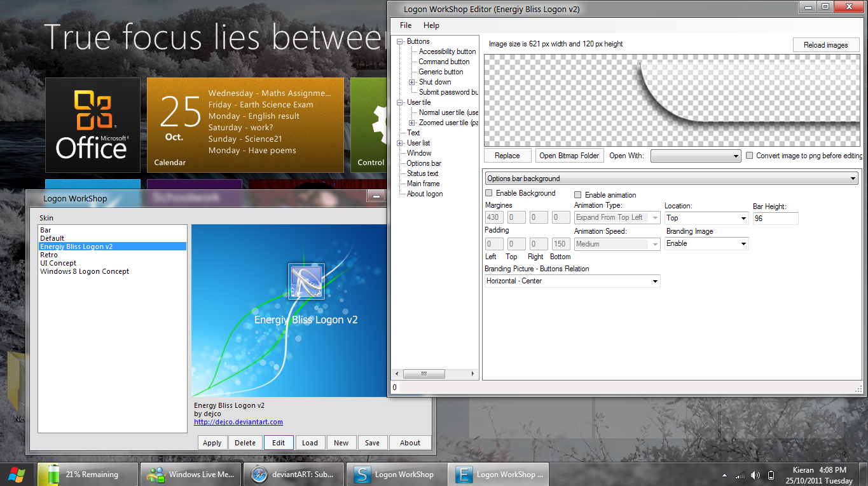The width and height of the screenshot is (868, 486).
Task: Open the Options bar background dropdown
Action: [x=672, y=179]
